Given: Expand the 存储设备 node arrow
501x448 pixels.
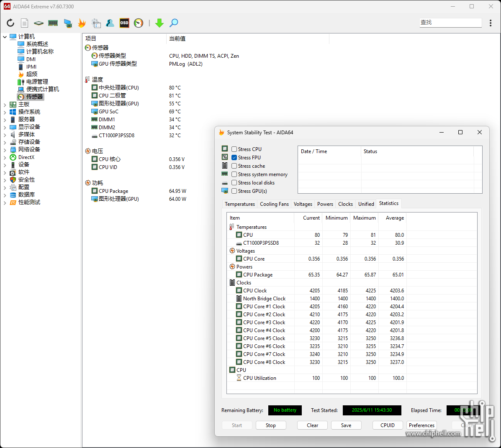Looking at the screenshot, I should coord(5,142).
